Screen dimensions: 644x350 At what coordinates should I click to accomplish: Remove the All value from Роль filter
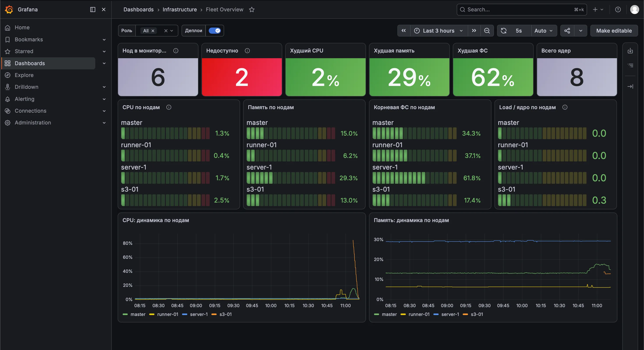pos(153,31)
